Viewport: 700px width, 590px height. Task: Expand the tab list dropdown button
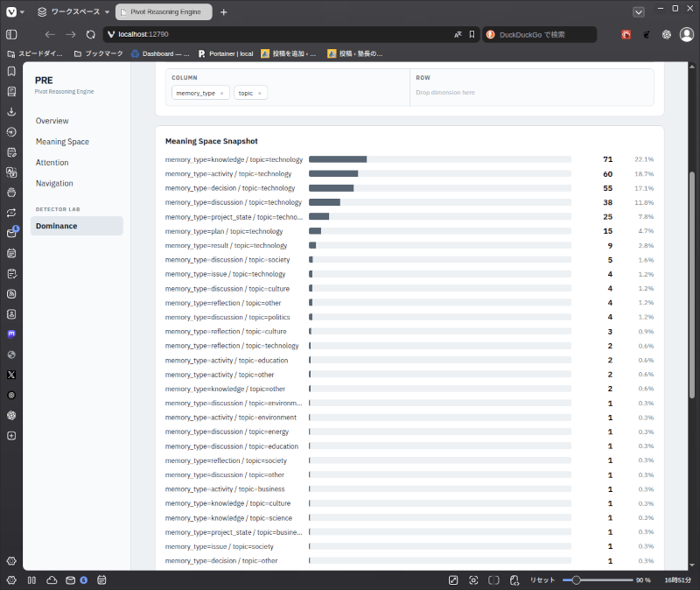click(639, 12)
